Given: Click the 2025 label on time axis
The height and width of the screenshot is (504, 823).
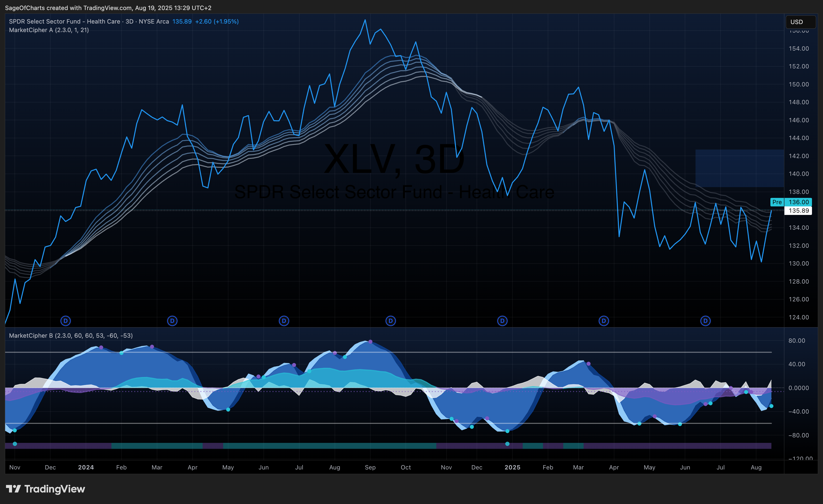Looking at the screenshot, I should pyautogui.click(x=512, y=467).
